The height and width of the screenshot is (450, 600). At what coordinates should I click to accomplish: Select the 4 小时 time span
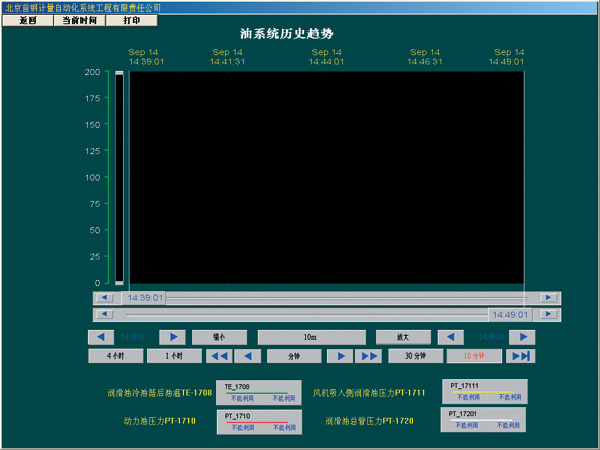[x=113, y=355]
